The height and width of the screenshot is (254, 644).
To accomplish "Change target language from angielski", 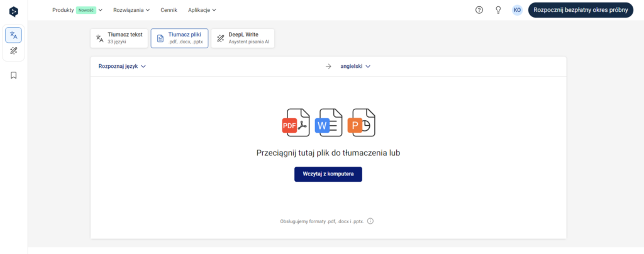I will [x=355, y=66].
